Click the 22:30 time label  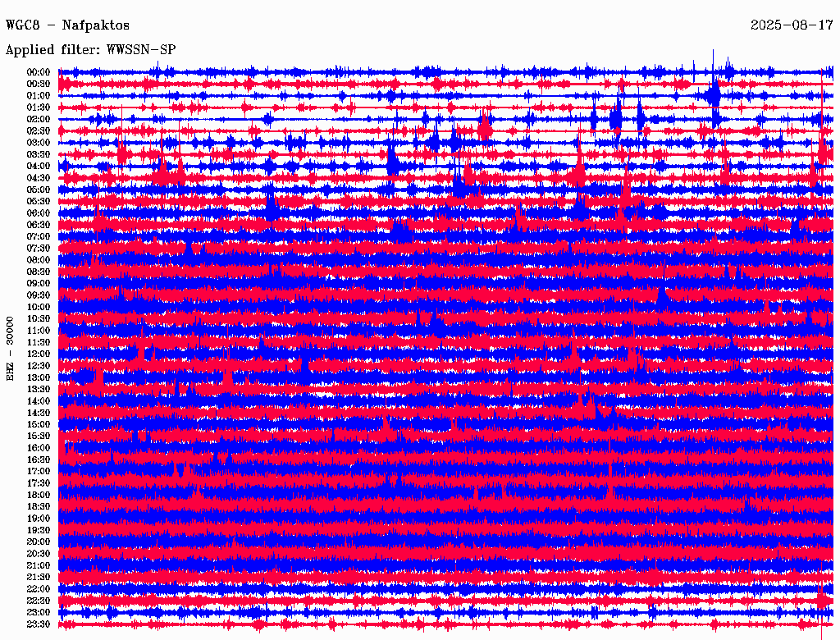tap(39, 601)
